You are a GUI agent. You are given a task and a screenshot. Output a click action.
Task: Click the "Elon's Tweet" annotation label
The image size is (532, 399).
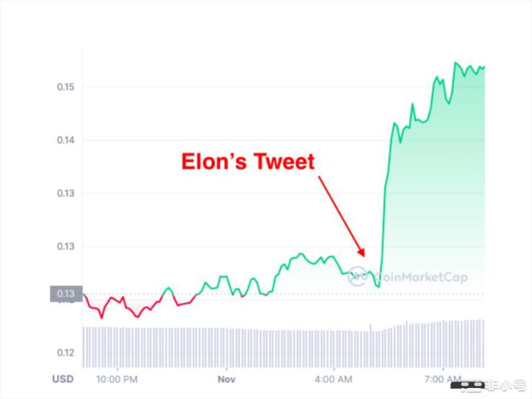(248, 162)
